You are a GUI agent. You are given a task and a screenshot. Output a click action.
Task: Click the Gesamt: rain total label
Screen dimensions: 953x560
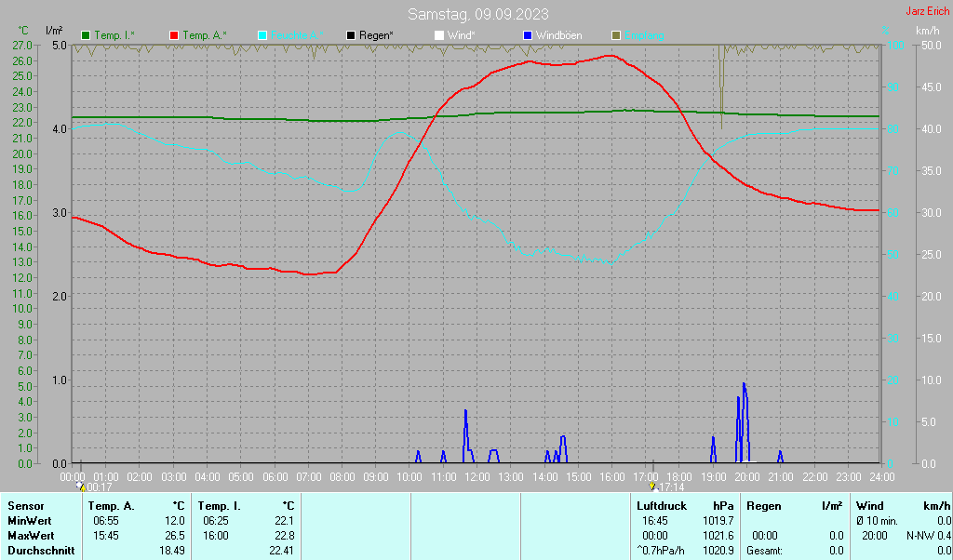tap(765, 551)
